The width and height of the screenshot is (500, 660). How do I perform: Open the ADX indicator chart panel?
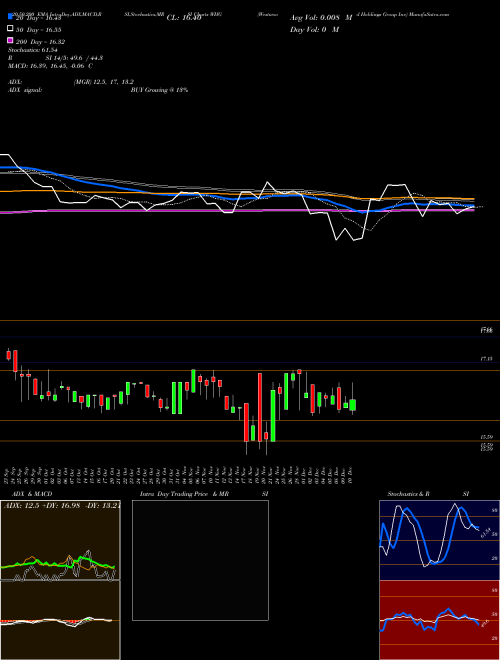pos(60,540)
